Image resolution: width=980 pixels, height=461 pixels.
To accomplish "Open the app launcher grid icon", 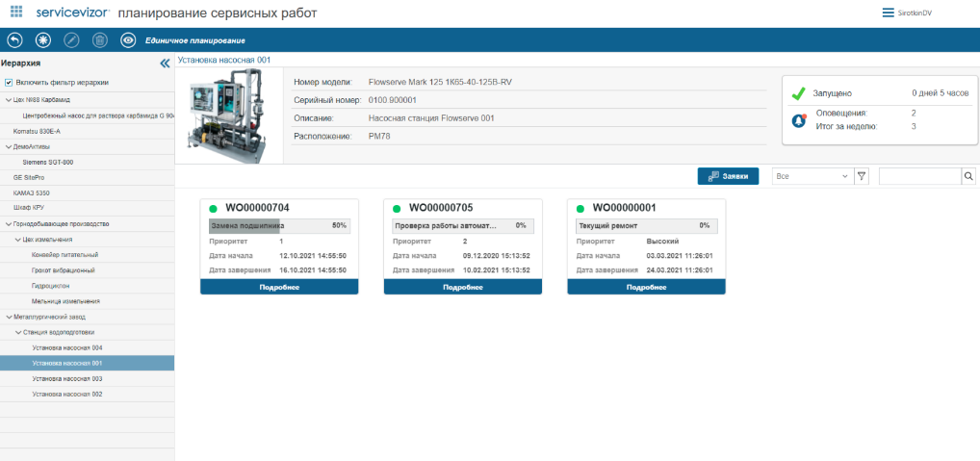I will tap(17, 12).
